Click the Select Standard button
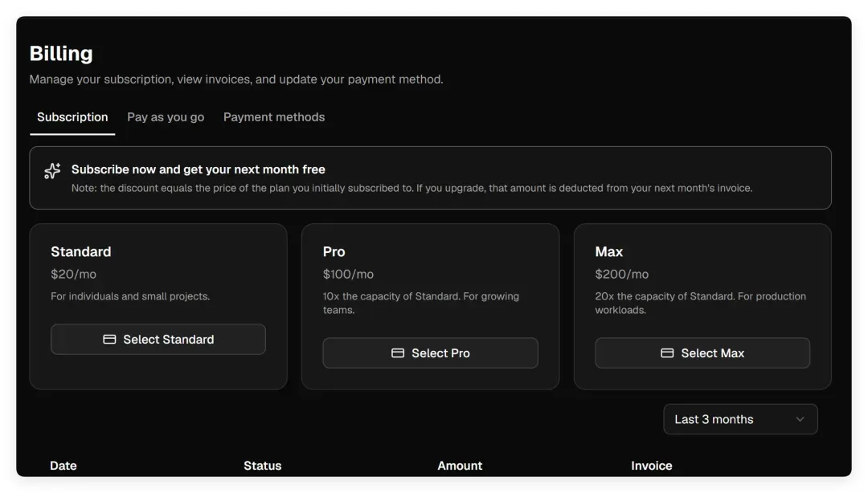Viewport: 868px width, 493px height. coord(158,339)
